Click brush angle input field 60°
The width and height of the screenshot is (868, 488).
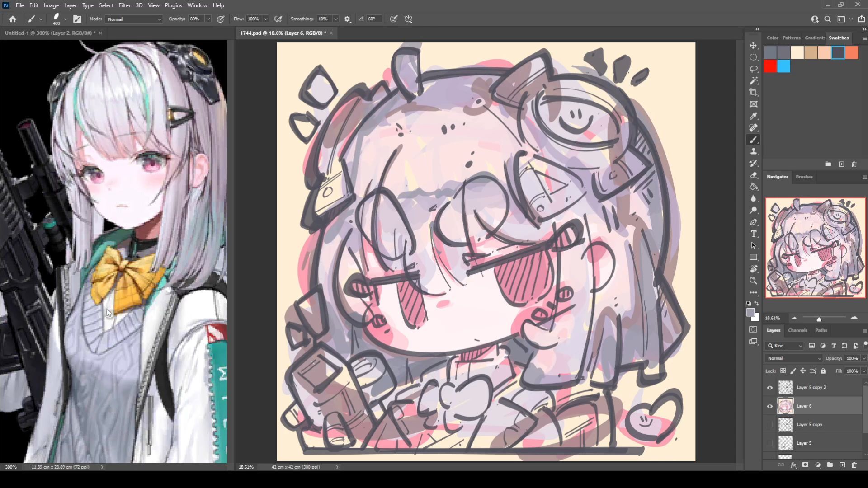[374, 19]
